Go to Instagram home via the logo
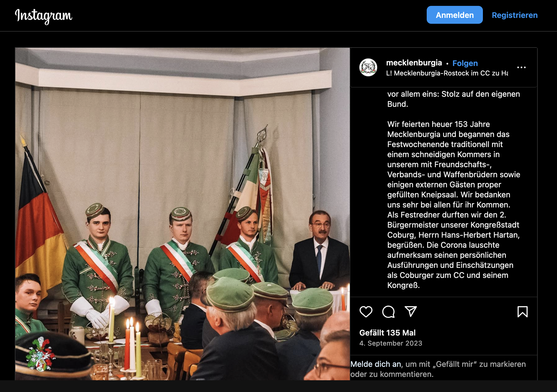Viewport: 557px width, 392px height. (43, 16)
